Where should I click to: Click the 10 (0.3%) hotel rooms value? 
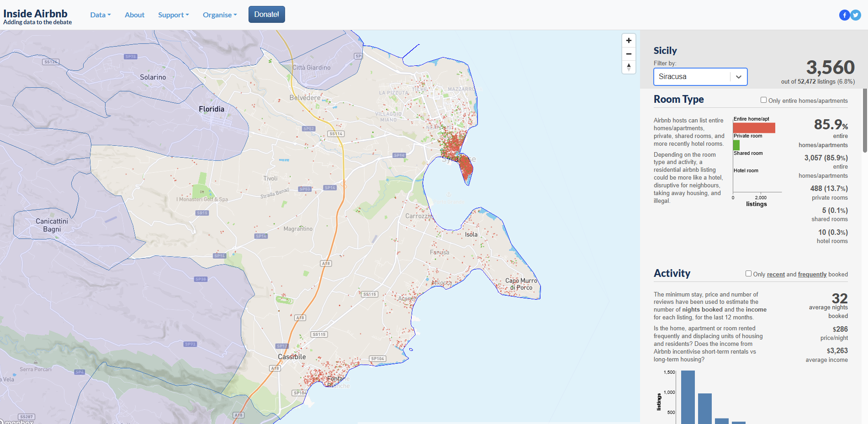tap(833, 233)
